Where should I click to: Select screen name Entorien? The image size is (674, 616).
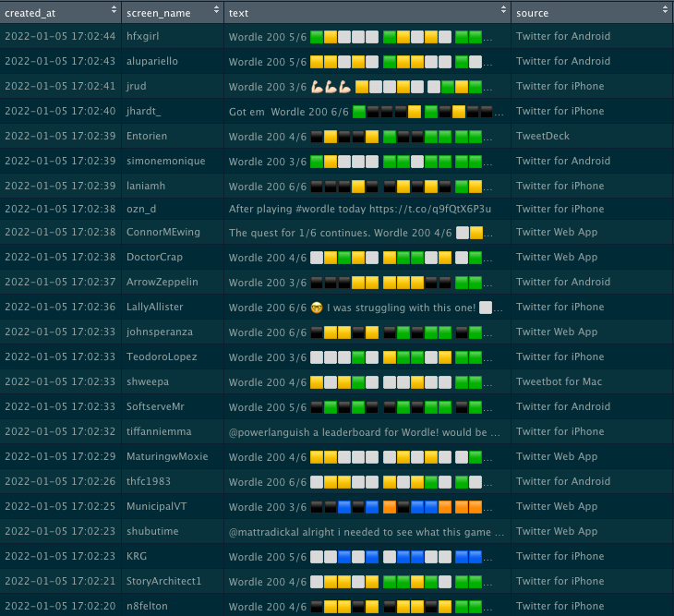[147, 136]
